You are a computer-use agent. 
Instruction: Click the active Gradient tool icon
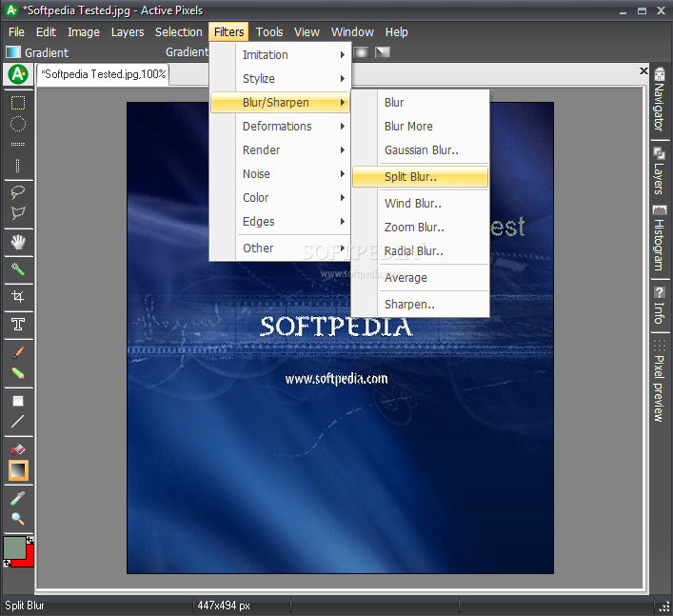tap(18, 470)
